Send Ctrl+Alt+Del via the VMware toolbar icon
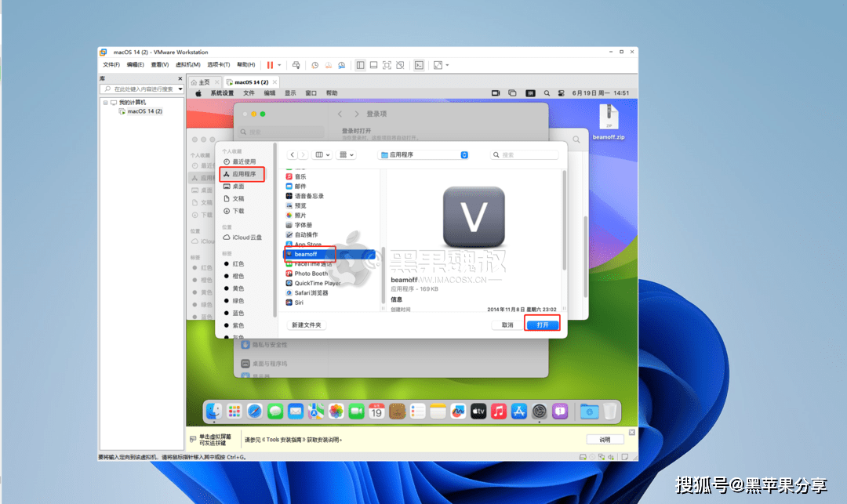The width and height of the screenshot is (847, 504). (x=296, y=65)
